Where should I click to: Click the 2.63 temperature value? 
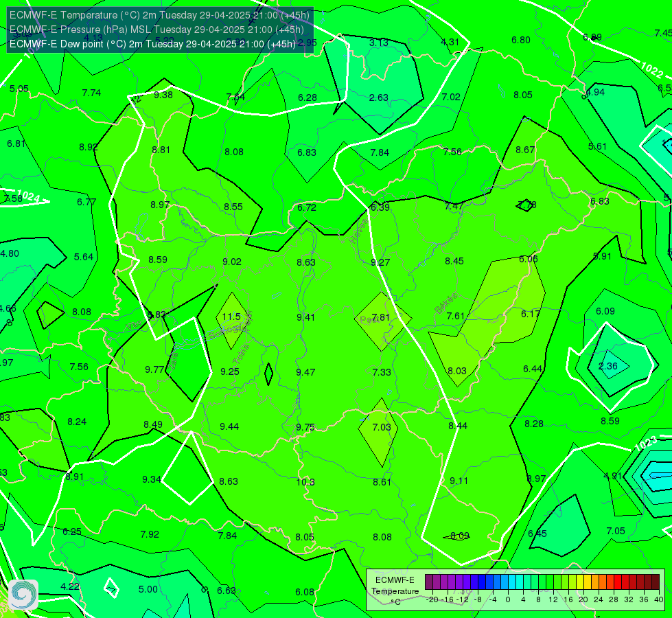(x=379, y=98)
